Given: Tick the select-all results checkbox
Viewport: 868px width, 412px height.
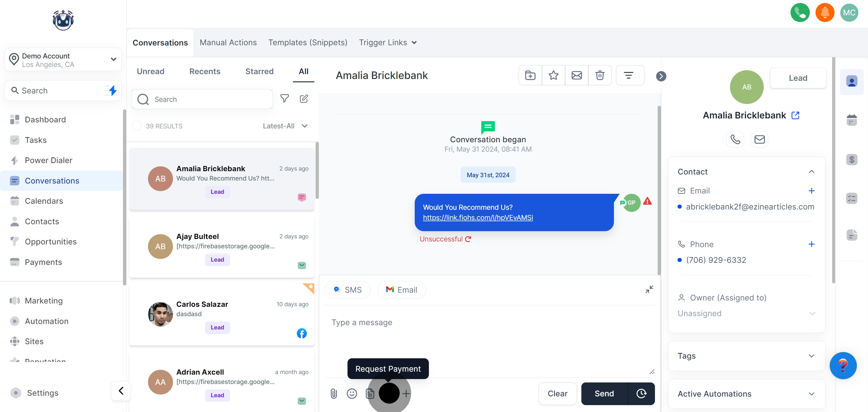Looking at the screenshot, I should (137, 126).
